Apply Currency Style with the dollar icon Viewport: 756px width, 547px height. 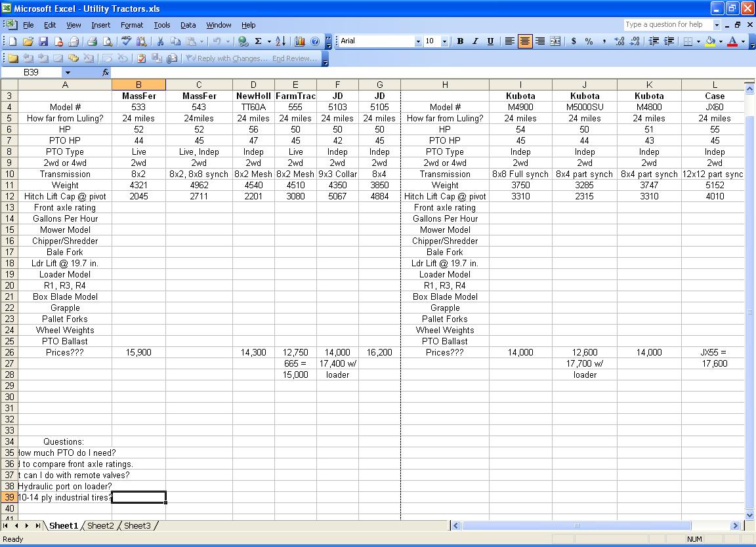click(574, 41)
